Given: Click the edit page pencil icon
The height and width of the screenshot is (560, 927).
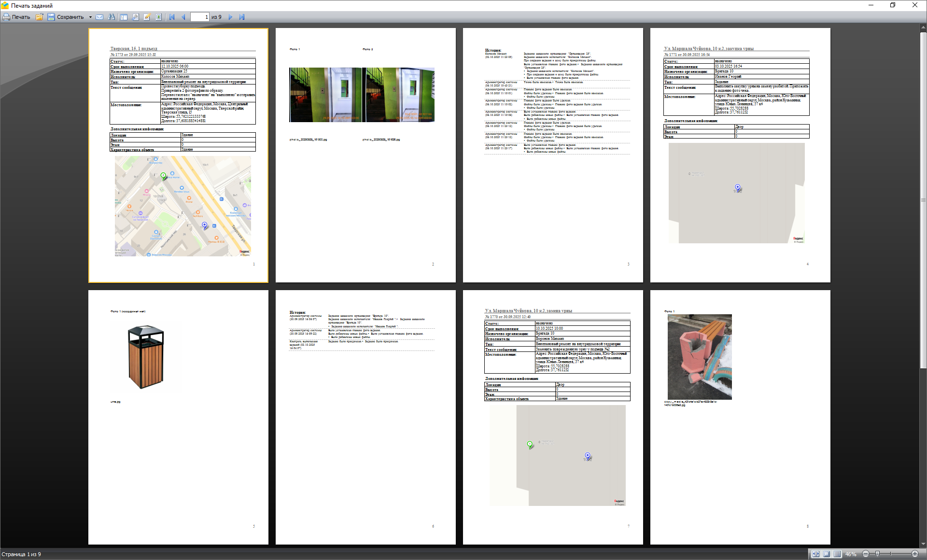Looking at the screenshot, I should (x=147, y=17).
